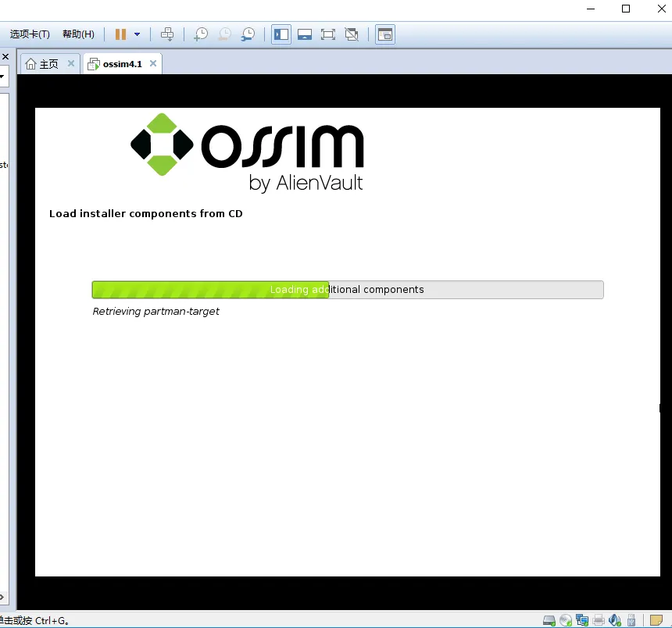Maximize the VMware window
The image size is (672, 628).
[x=626, y=9]
